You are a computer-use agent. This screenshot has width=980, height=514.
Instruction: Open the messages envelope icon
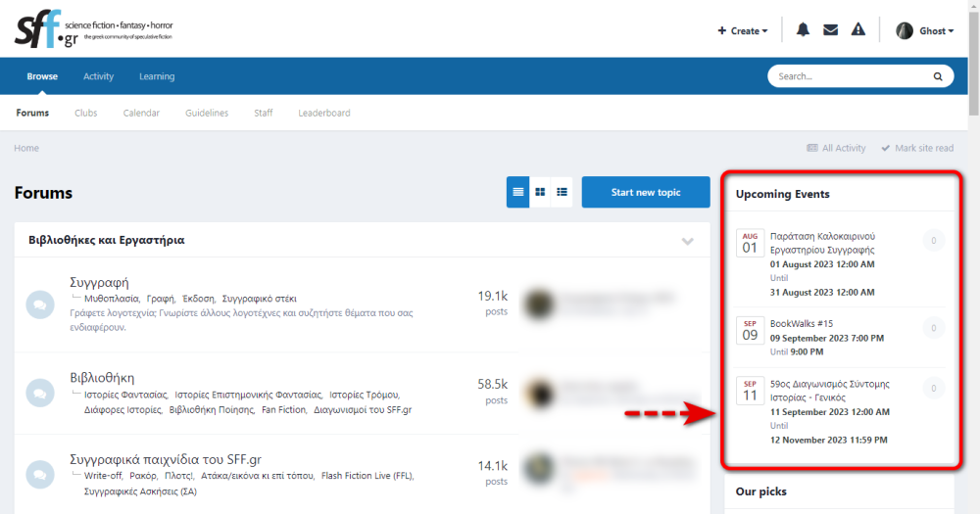pyautogui.click(x=830, y=30)
